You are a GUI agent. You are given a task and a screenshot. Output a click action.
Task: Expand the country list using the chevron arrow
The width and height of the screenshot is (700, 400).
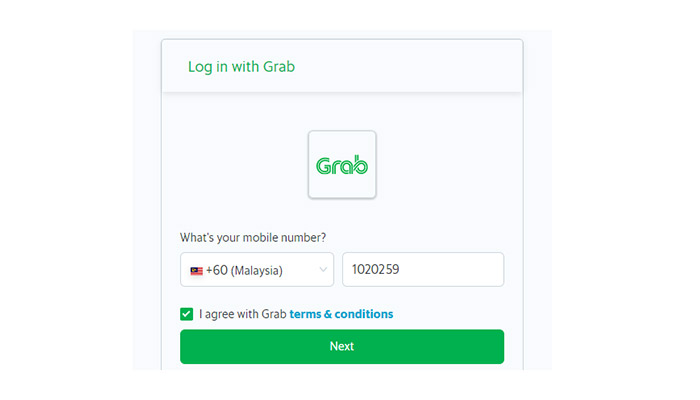tap(323, 270)
